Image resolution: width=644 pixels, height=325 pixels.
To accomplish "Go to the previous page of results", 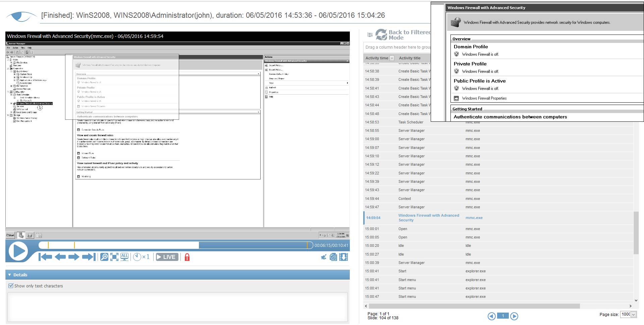I will [x=491, y=316].
